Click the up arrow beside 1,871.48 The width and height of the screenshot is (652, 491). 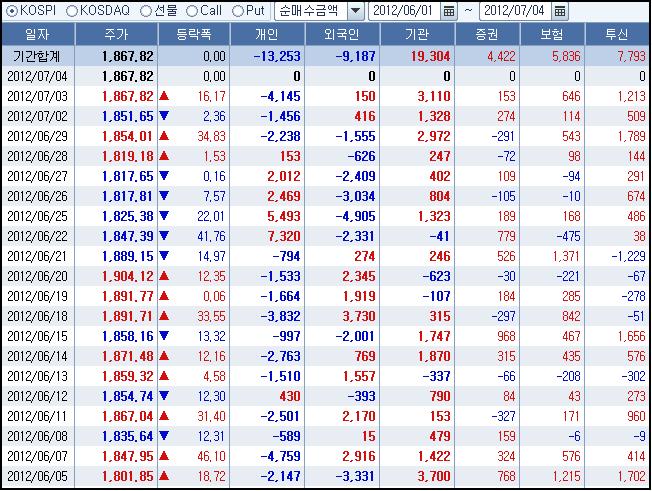164,356
